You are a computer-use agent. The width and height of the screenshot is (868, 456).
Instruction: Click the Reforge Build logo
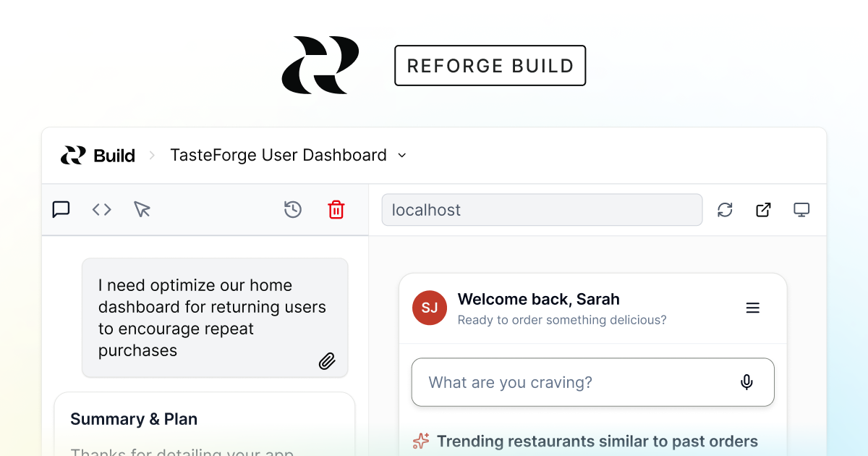click(x=320, y=64)
